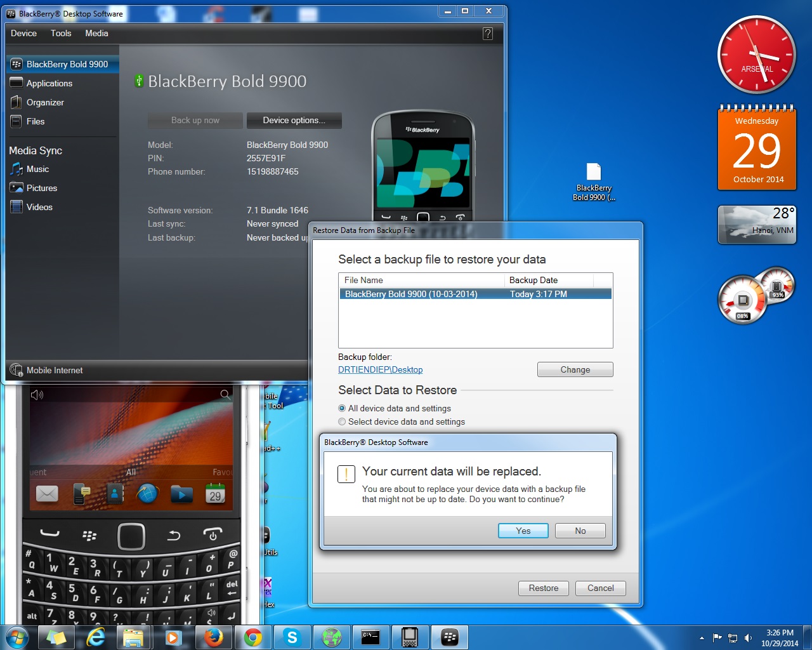Viewport: 812px width, 650px height.
Task: Open the Tools menu
Action: coord(61,33)
